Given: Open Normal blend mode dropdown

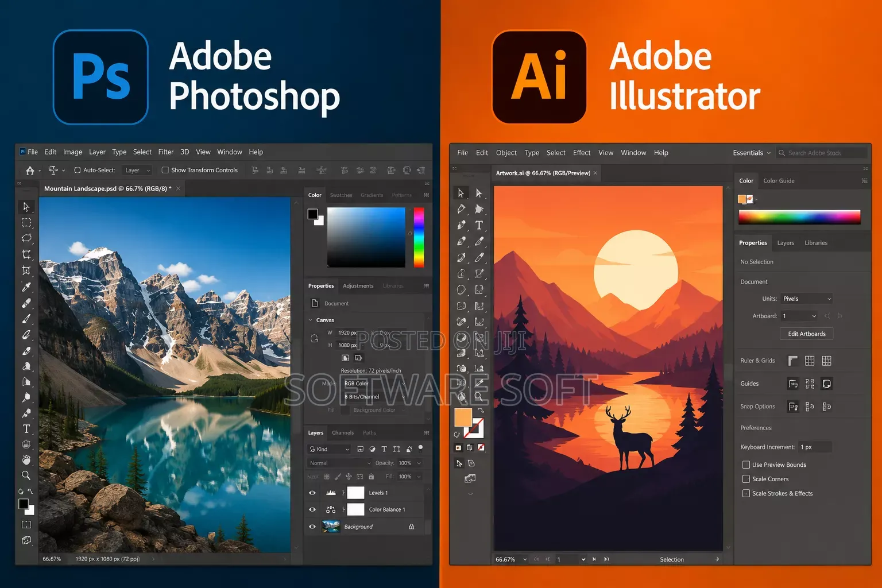Looking at the screenshot, I should pyautogui.click(x=340, y=463).
